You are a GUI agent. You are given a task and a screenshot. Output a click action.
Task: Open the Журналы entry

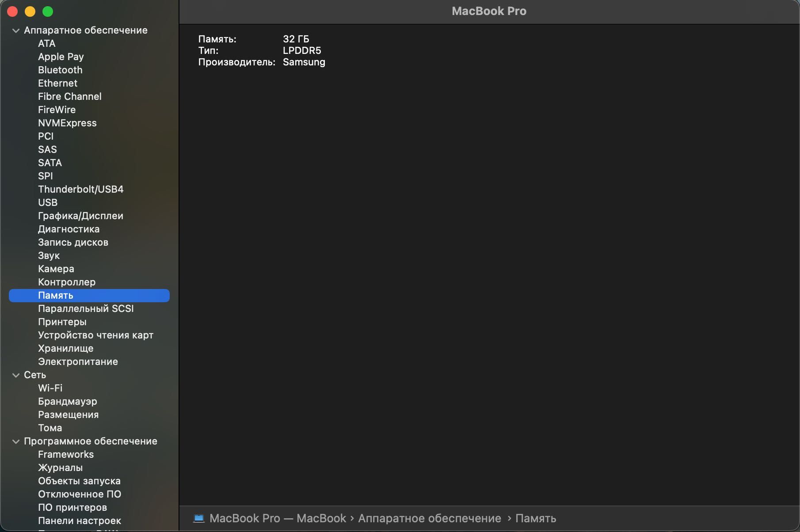click(61, 467)
